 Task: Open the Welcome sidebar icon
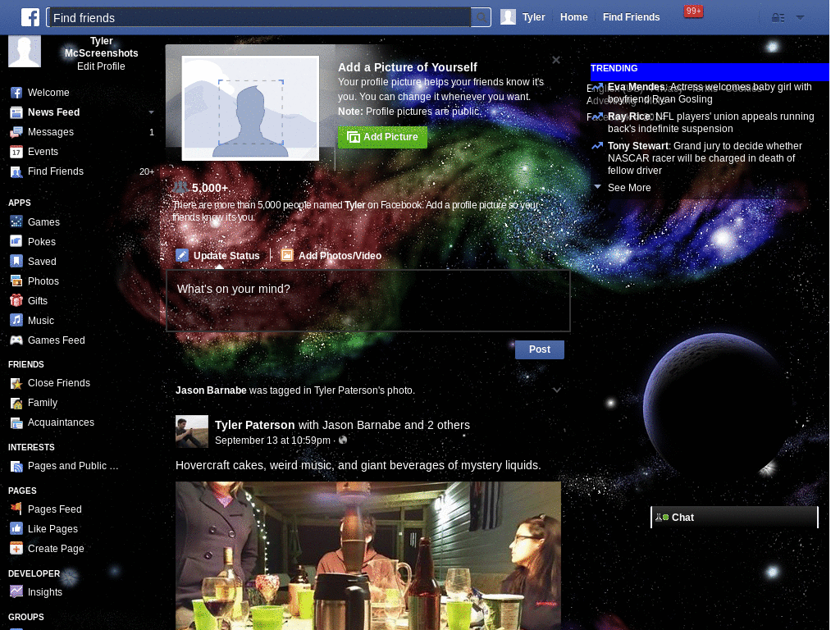[16, 93]
